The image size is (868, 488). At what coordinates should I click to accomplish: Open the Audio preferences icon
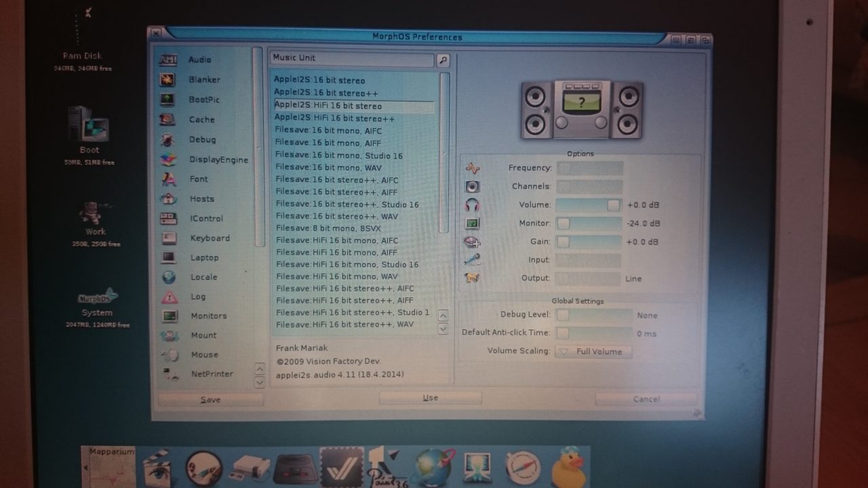pos(167,60)
